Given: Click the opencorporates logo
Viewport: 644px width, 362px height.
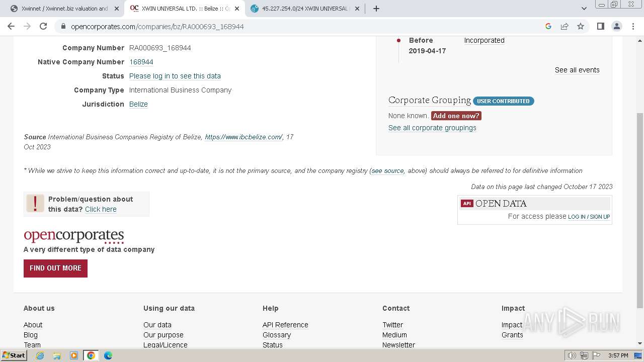Looking at the screenshot, I should [74, 236].
